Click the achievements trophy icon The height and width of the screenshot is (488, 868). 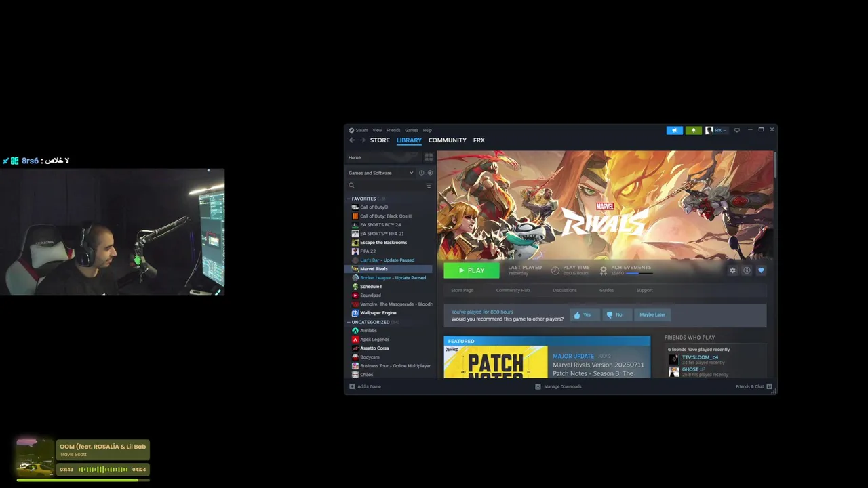point(604,270)
